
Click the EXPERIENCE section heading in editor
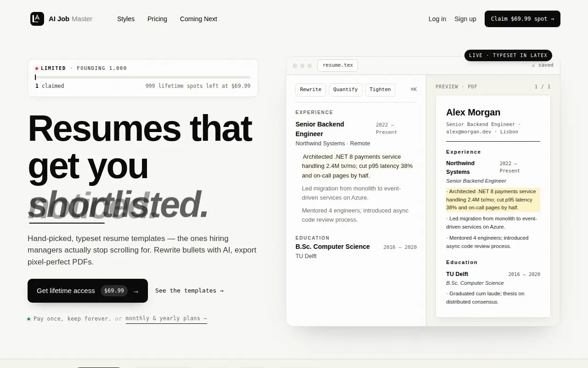(314, 112)
